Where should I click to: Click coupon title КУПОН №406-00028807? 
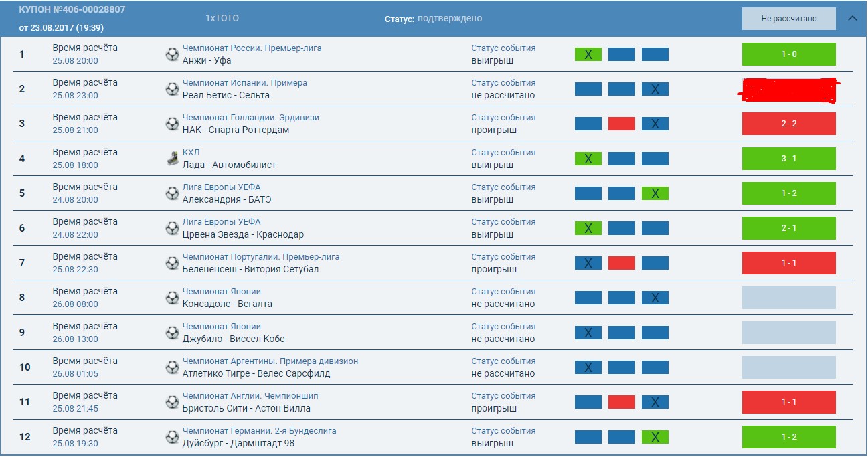click(72, 10)
